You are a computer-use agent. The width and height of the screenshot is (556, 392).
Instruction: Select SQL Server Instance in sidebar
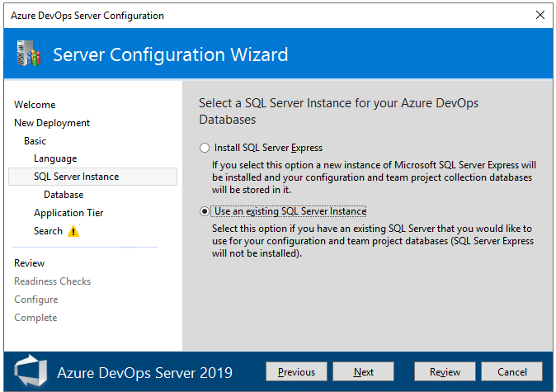(76, 177)
